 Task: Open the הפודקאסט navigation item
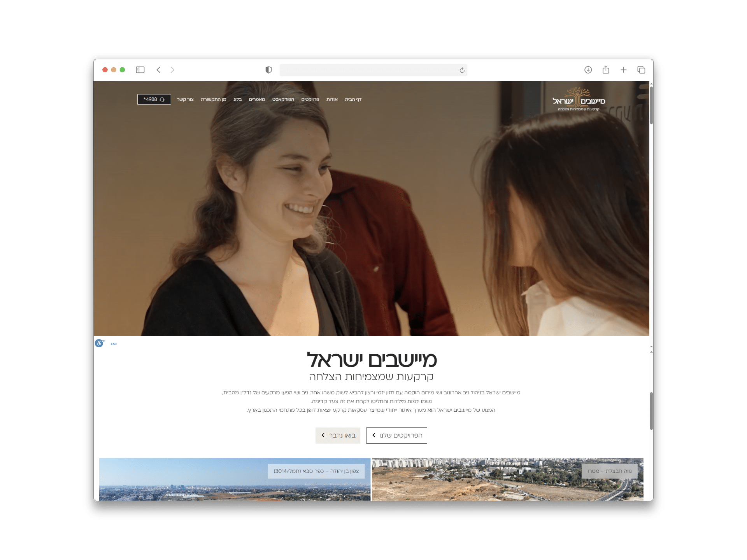click(282, 100)
